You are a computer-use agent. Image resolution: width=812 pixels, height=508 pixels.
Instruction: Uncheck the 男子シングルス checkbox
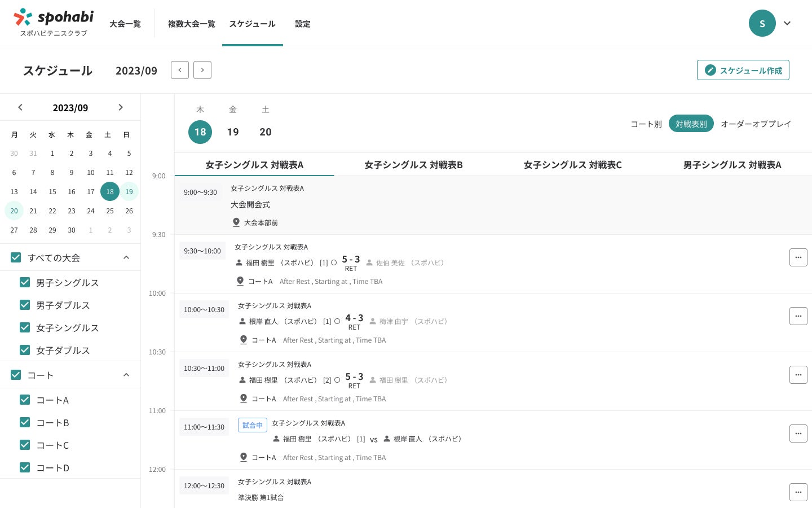click(25, 282)
